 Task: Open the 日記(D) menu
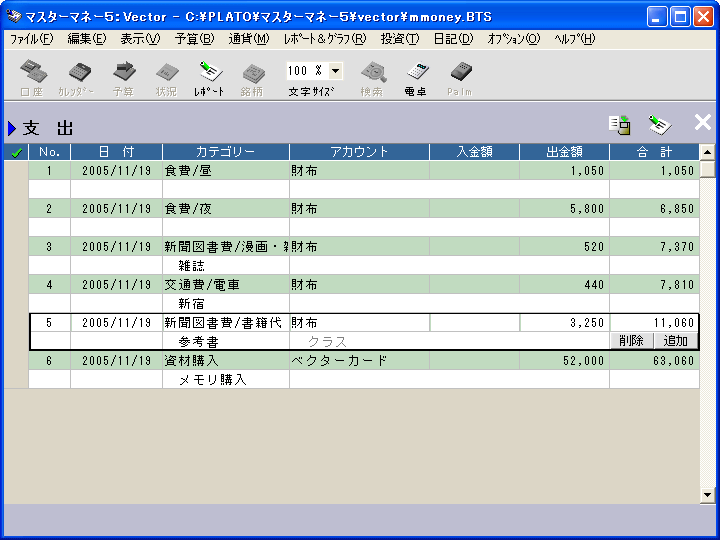coord(453,39)
